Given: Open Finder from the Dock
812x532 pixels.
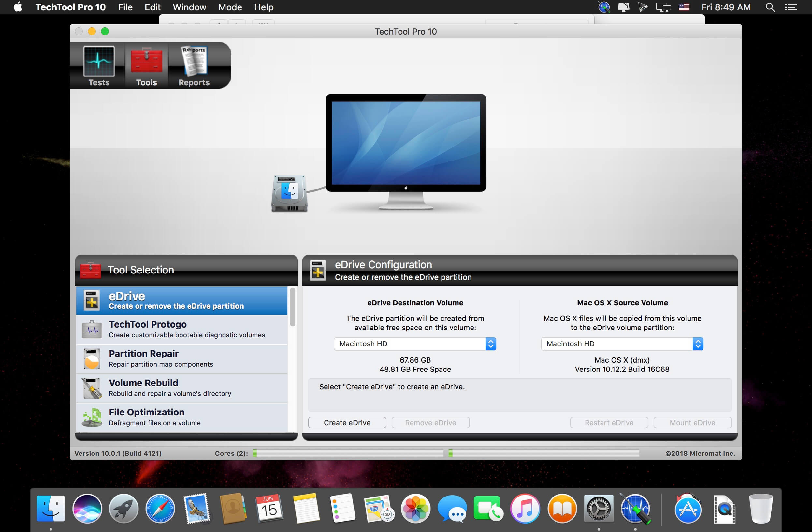Looking at the screenshot, I should pos(51,508).
